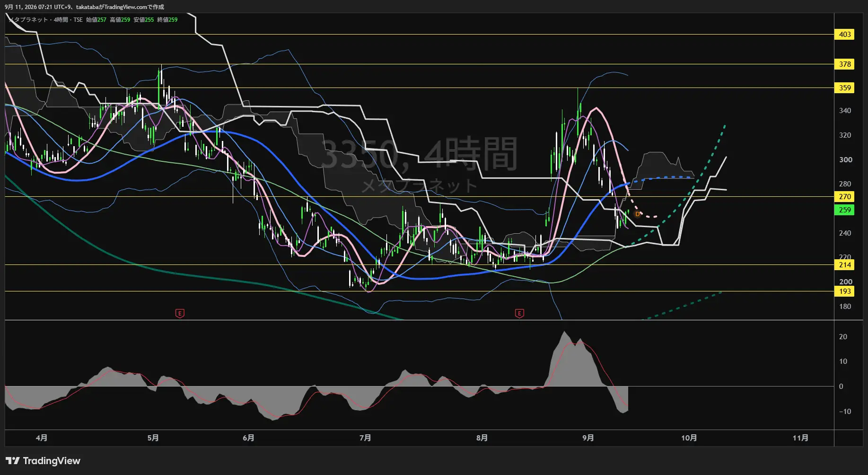Click the 安値255 low value

tap(143, 20)
